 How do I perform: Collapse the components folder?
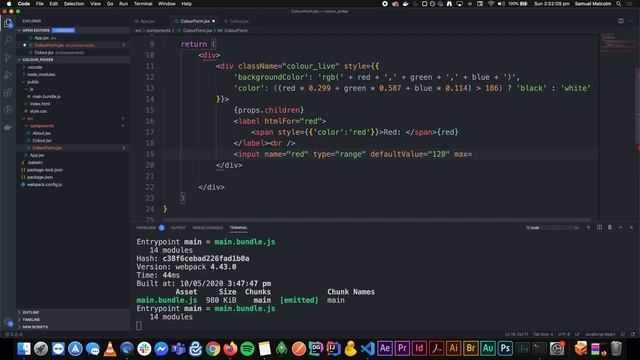[42, 126]
